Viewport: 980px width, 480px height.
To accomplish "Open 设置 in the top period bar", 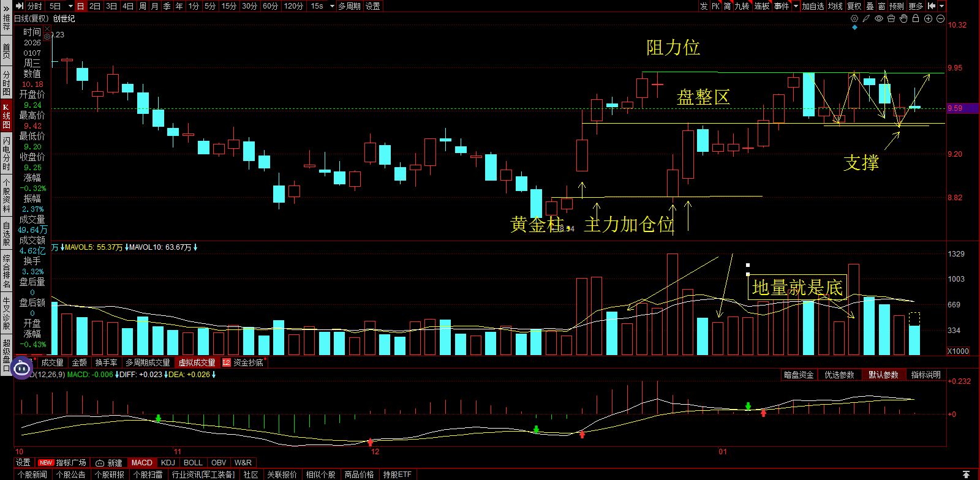I will 372,6.
